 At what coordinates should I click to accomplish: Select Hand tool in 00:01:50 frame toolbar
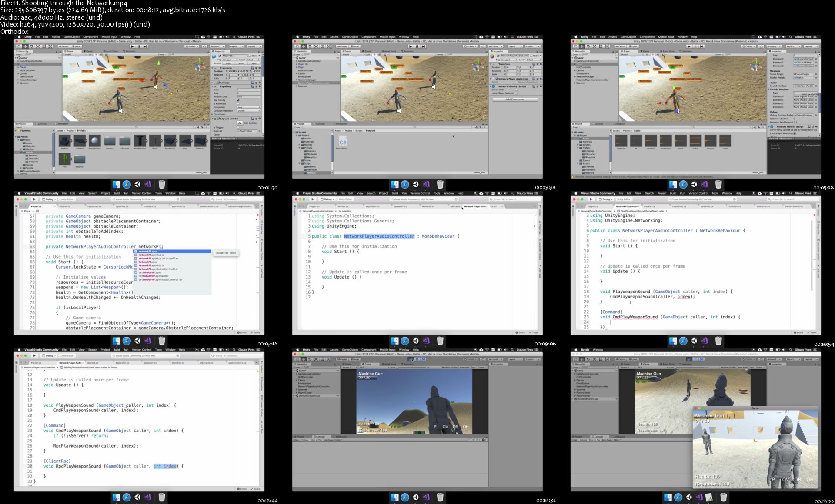click(x=19, y=46)
